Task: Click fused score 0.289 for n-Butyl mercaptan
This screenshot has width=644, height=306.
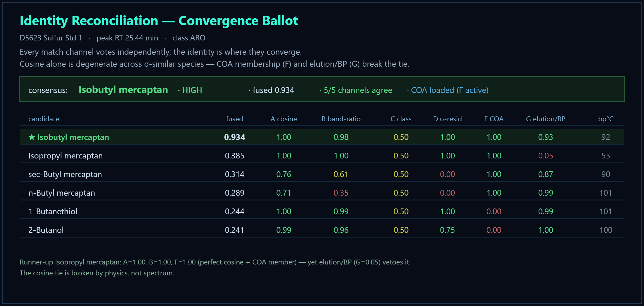Action: (234, 193)
